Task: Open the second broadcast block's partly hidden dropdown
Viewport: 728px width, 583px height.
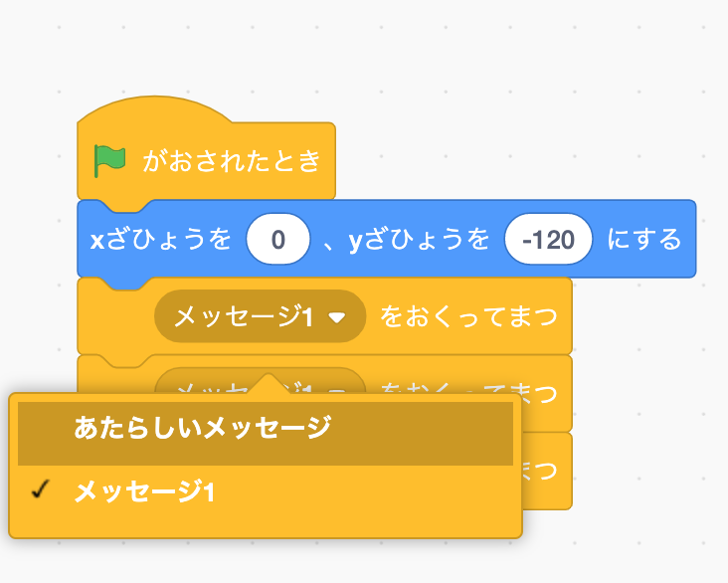Action: coord(260,381)
